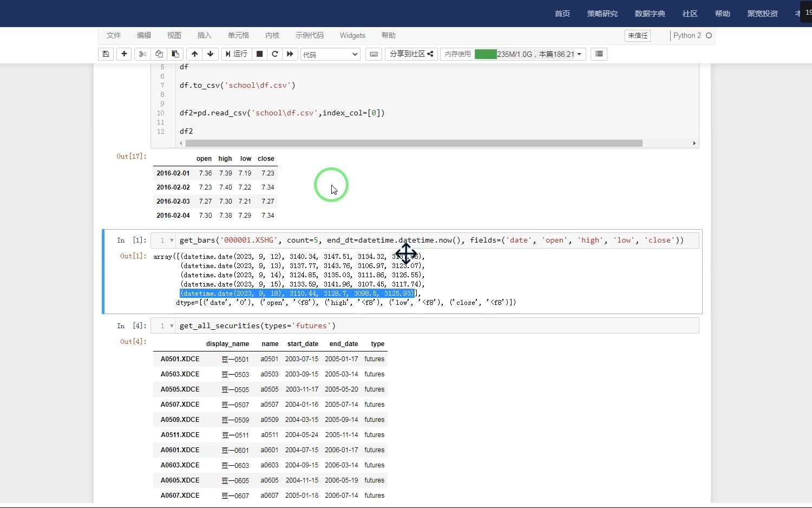Expand the memory usage 内存使用 dropdown
Viewport: 812px width, 508px height.
[x=513, y=54]
